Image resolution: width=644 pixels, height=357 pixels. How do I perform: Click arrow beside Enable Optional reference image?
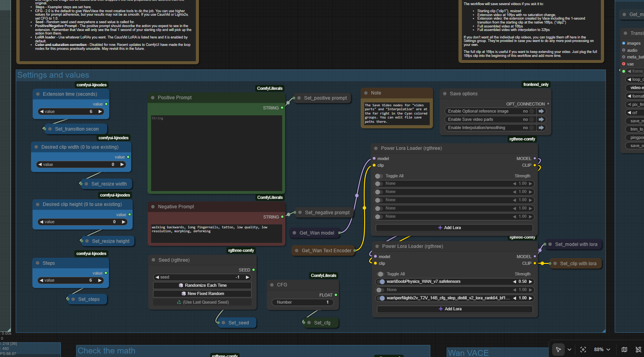coord(541,111)
